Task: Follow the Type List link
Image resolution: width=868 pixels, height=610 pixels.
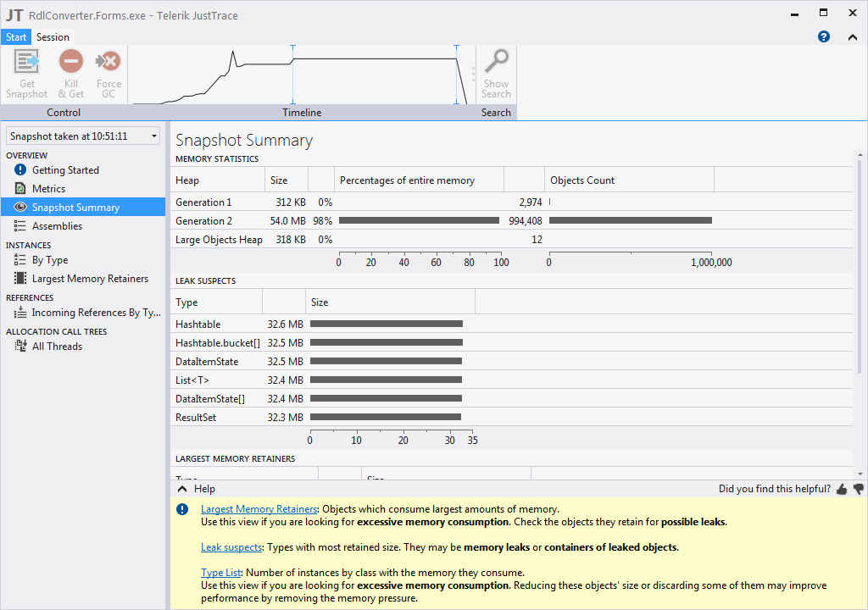Action: pos(221,573)
